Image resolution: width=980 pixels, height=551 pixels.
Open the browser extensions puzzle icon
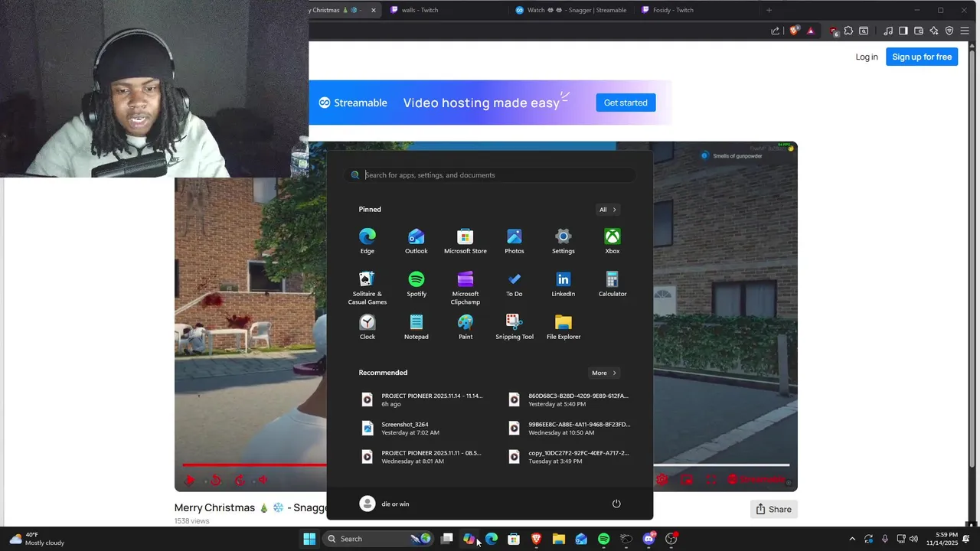pyautogui.click(x=848, y=31)
